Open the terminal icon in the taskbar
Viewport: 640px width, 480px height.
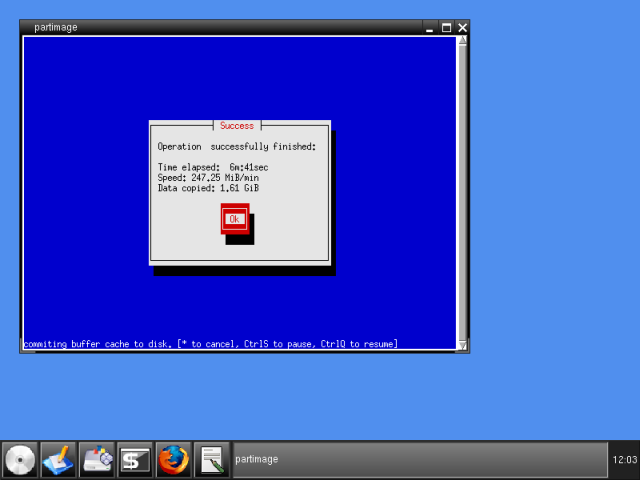tap(135, 459)
